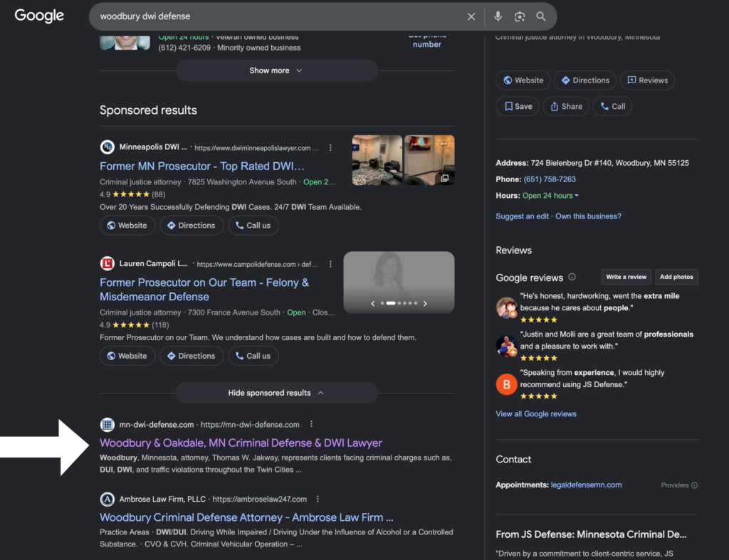729x560 pixels.
Task: Click Add photos button
Action: pos(676,277)
